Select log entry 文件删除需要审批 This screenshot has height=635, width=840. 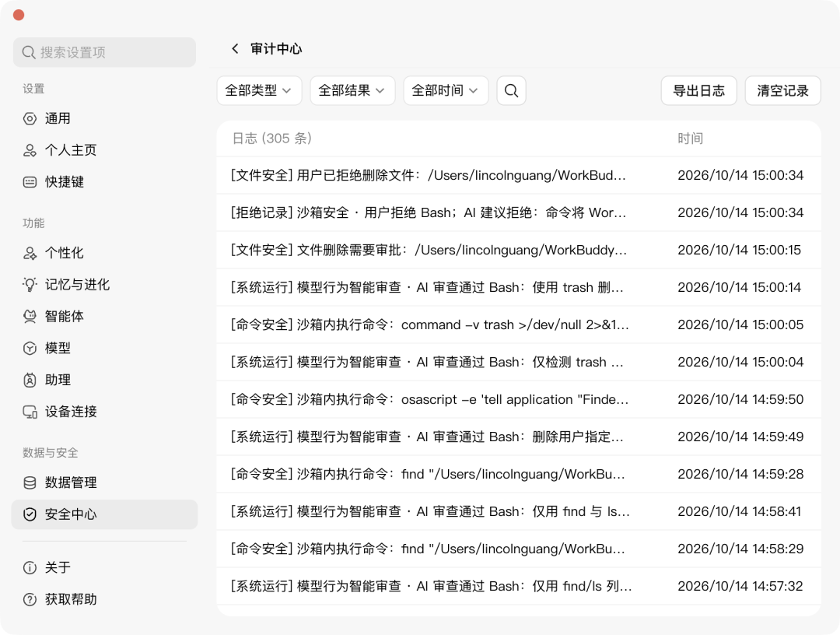pos(519,251)
